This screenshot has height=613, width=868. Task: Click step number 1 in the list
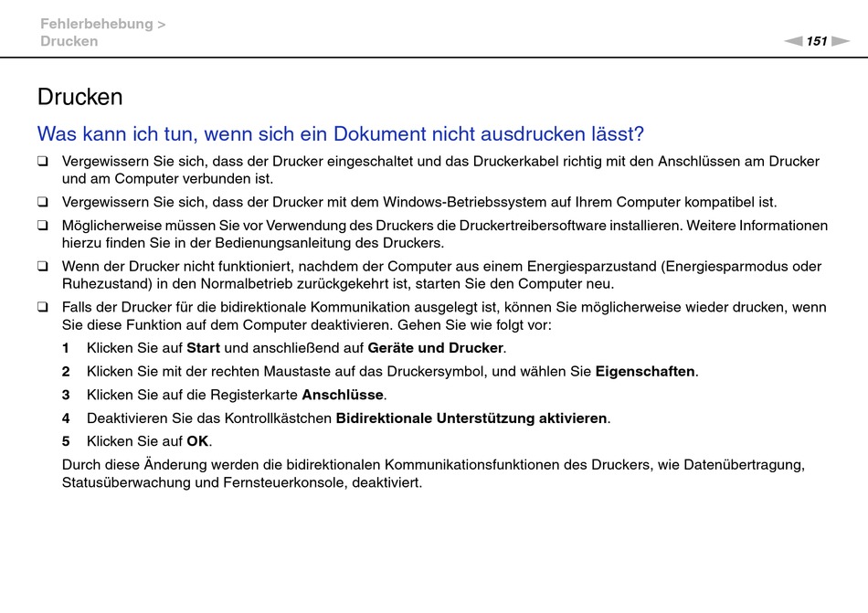point(66,348)
